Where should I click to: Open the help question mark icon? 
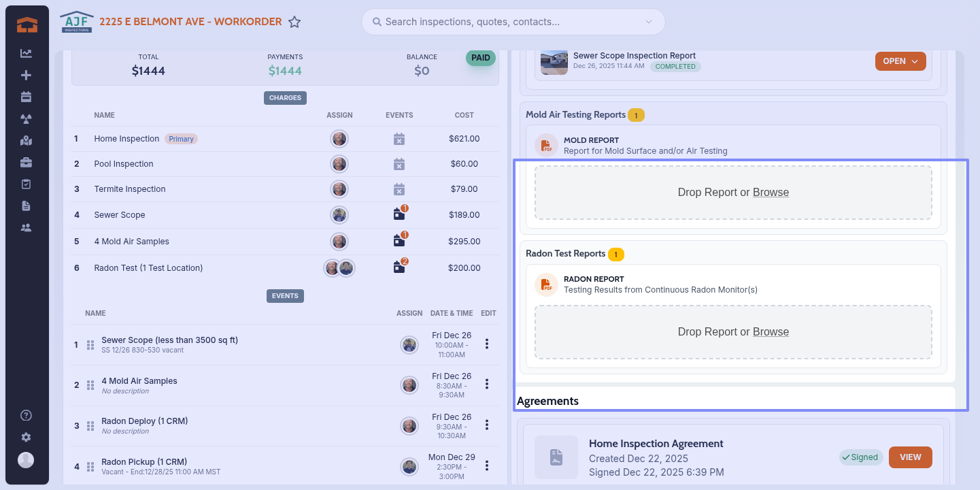point(26,416)
